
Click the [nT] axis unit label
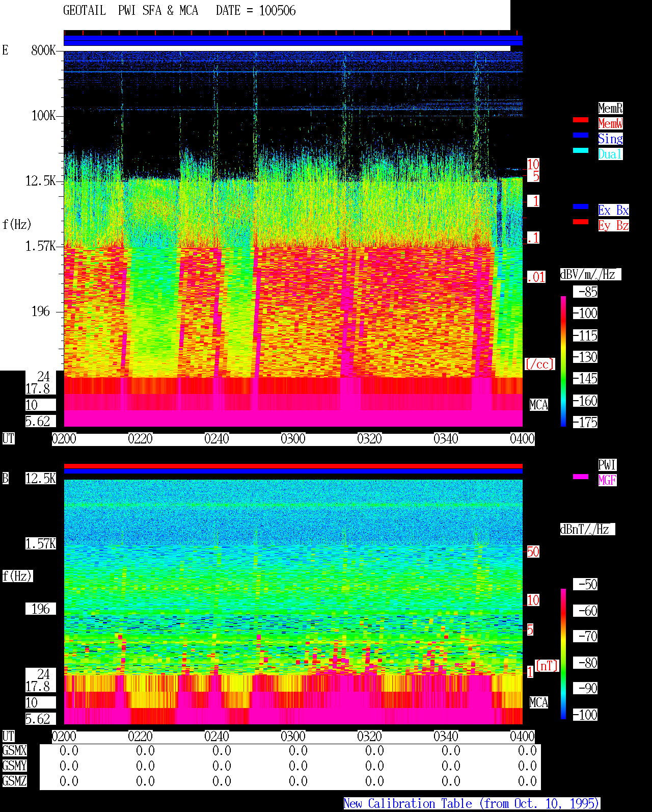pos(547,666)
